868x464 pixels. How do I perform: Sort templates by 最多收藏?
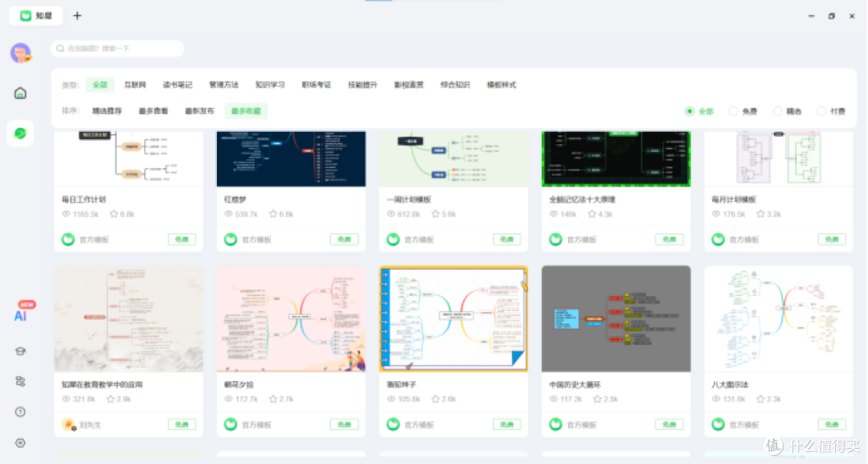click(247, 111)
